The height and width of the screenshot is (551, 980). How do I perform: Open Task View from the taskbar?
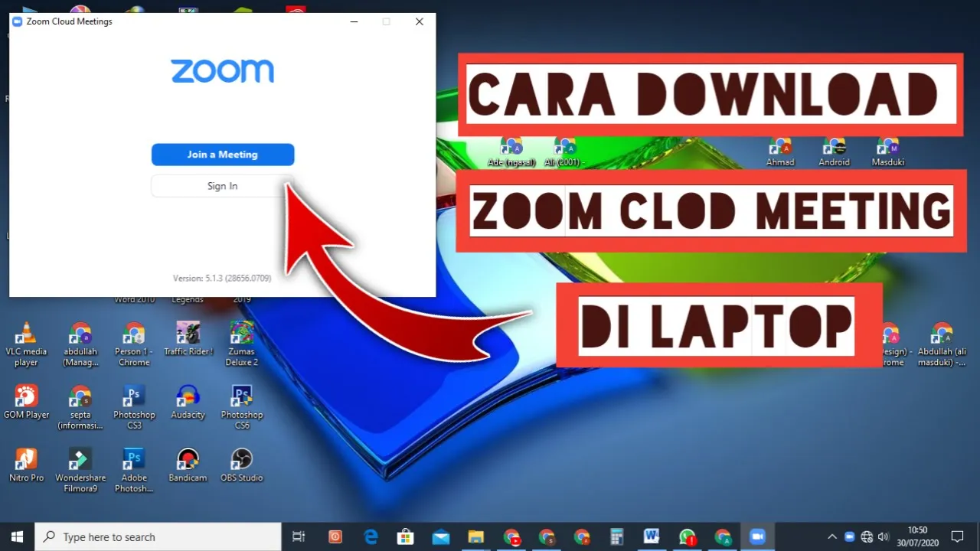[299, 536]
